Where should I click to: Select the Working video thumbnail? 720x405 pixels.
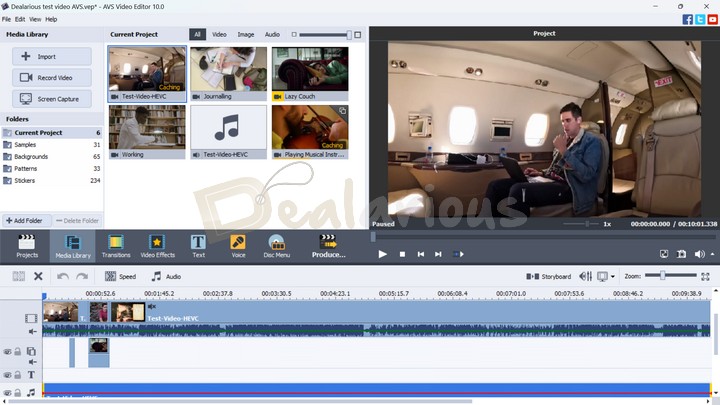147,132
